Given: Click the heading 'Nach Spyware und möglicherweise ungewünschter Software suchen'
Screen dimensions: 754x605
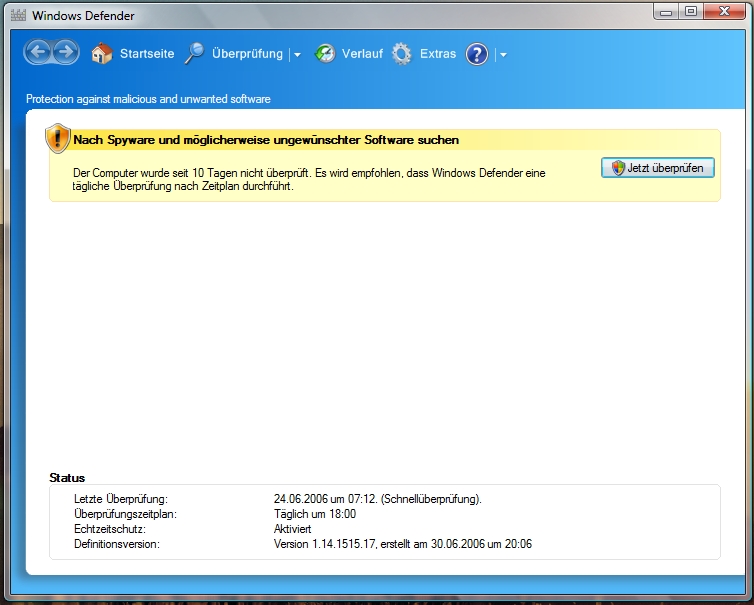Looking at the screenshot, I should click(x=266, y=140).
